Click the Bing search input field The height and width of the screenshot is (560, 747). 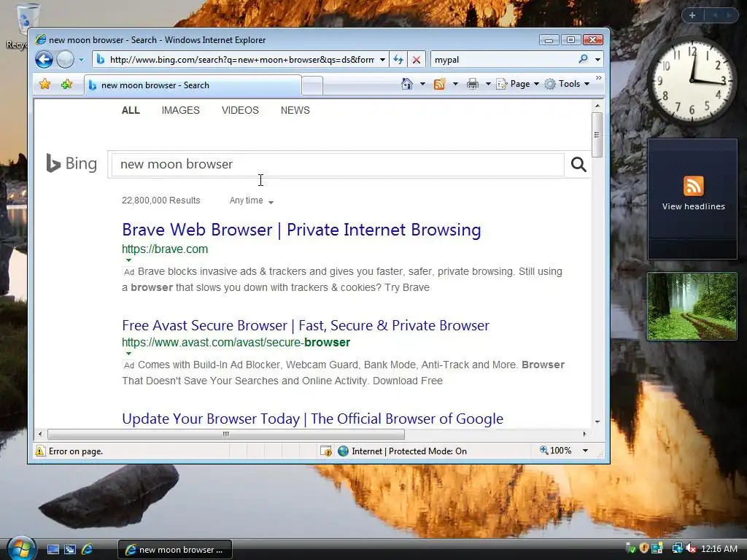(338, 164)
